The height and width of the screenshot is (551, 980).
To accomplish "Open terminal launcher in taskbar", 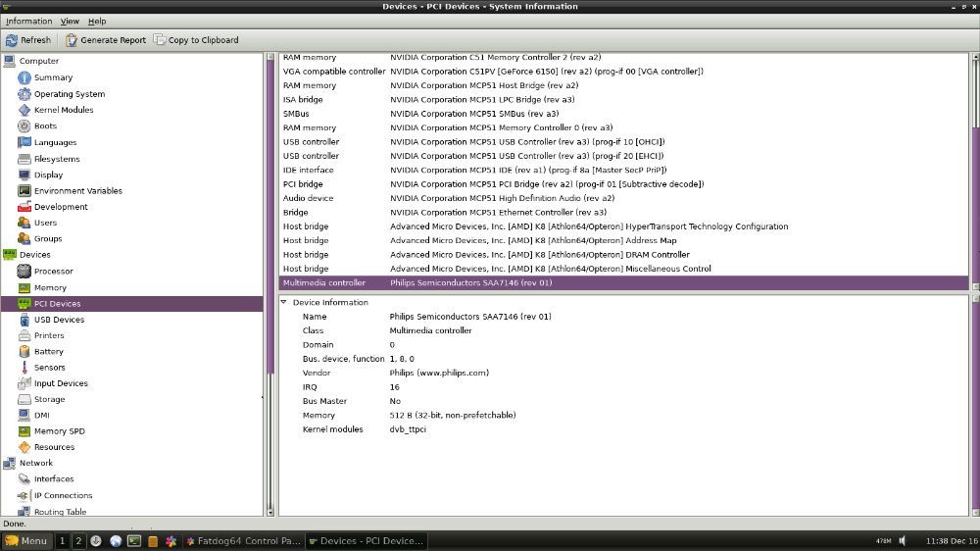I will [134, 541].
